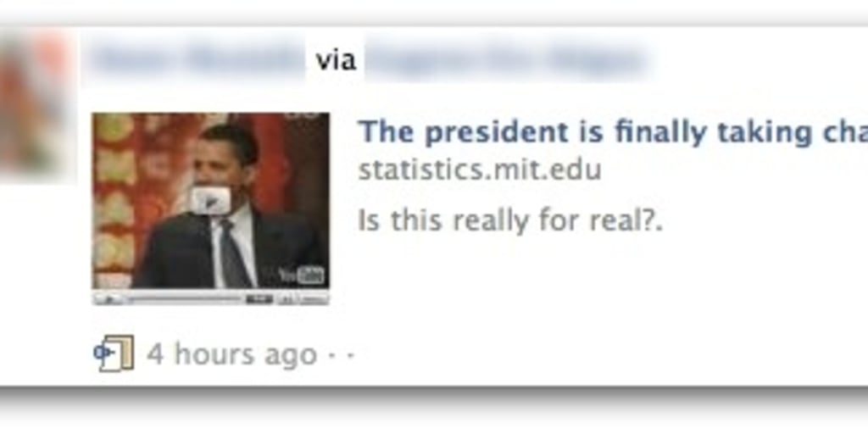Click the blurred source name after "via"
Image resolution: width=868 pixels, height=434 pixels.
click(x=507, y=58)
